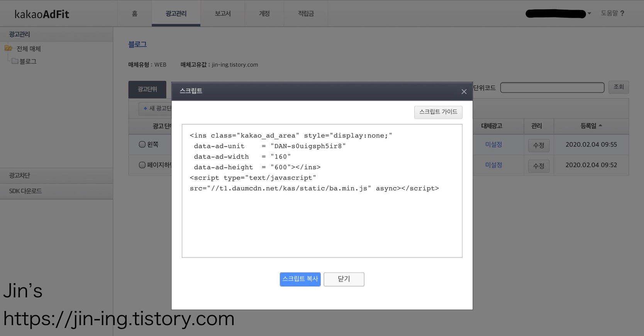Open the 계정 tab
Screen dimensions: 644x336
click(264, 14)
